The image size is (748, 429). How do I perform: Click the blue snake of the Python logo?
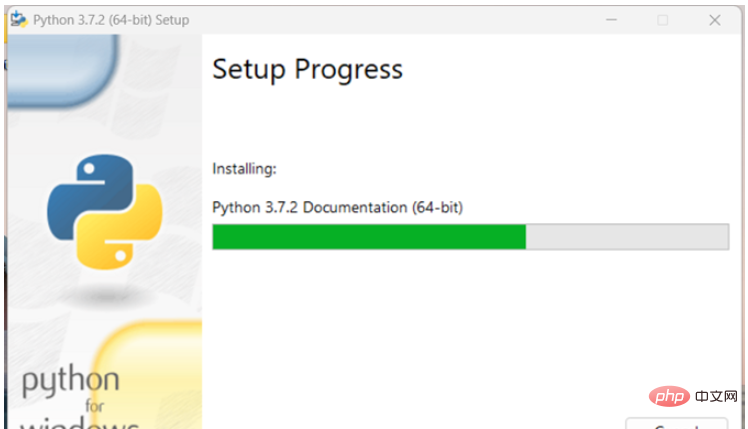click(x=88, y=196)
